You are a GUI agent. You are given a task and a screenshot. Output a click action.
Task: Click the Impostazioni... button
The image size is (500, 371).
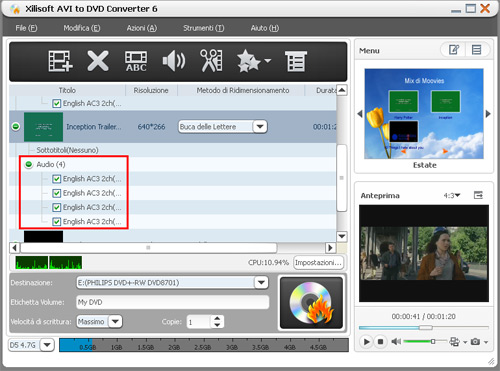[x=318, y=263]
